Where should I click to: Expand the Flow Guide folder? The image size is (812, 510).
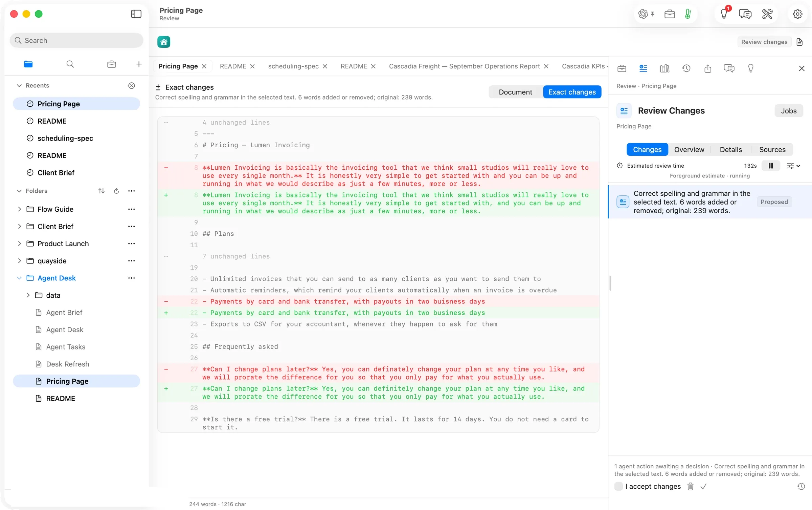(19, 209)
